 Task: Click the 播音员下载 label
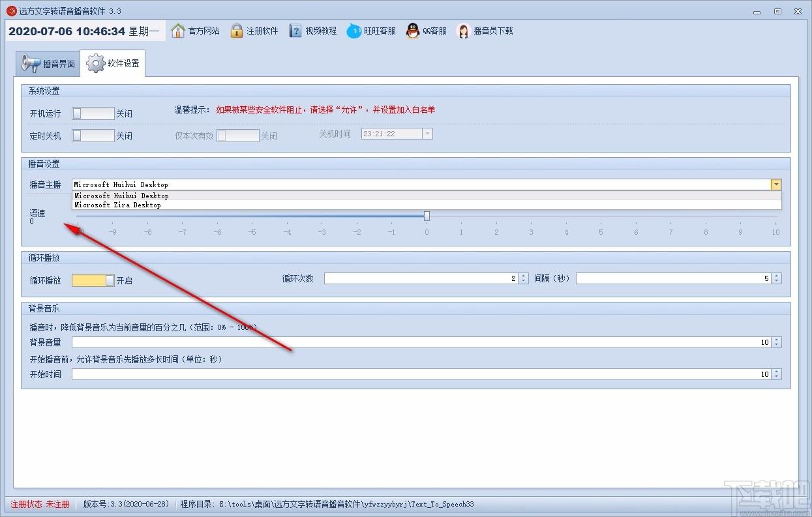click(x=493, y=31)
